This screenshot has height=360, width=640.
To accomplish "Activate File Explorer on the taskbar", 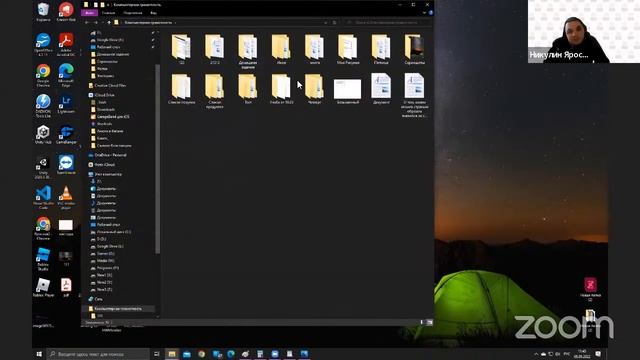I will pos(172,354).
